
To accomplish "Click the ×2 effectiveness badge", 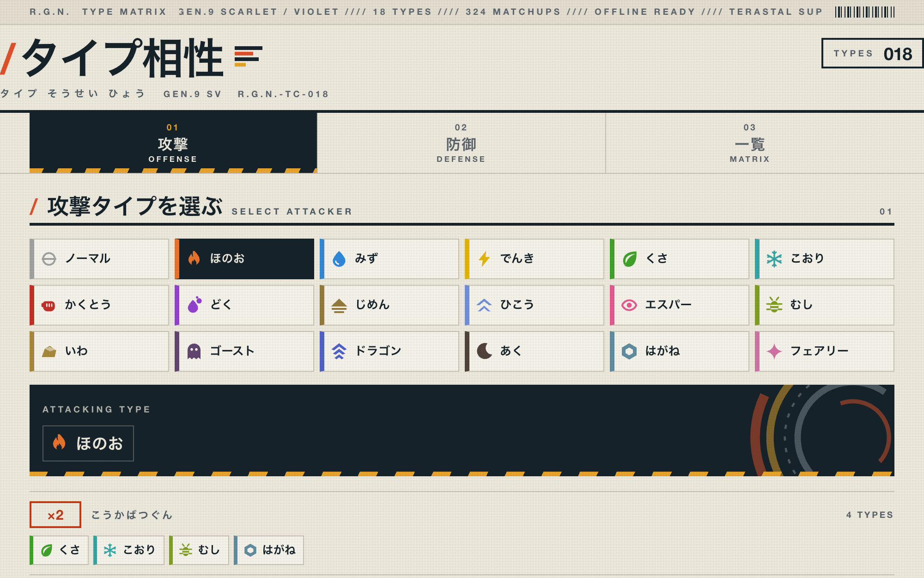I will tap(55, 515).
